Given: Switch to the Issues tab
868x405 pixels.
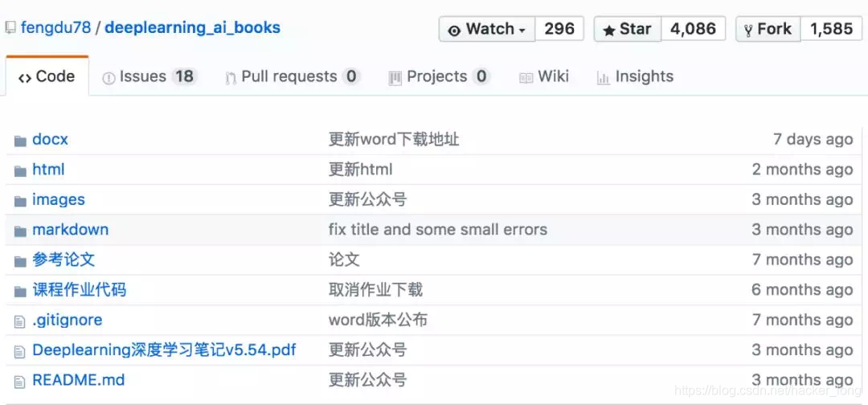Looking at the screenshot, I should coord(150,76).
